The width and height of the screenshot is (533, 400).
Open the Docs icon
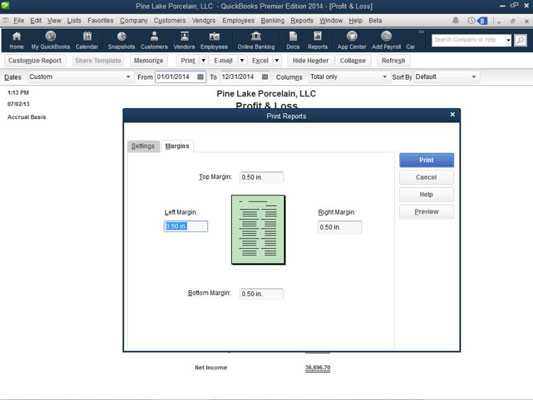pyautogui.click(x=293, y=40)
